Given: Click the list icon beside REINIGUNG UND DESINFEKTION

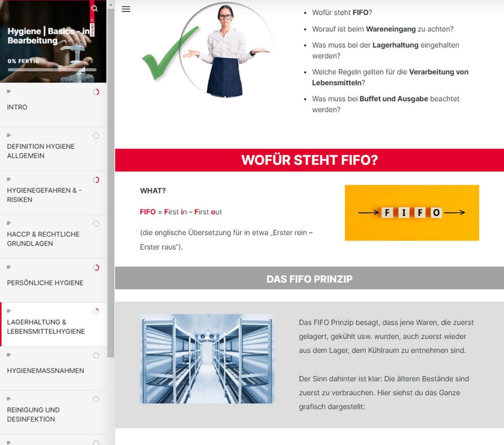Looking at the screenshot, I should coord(9,399).
